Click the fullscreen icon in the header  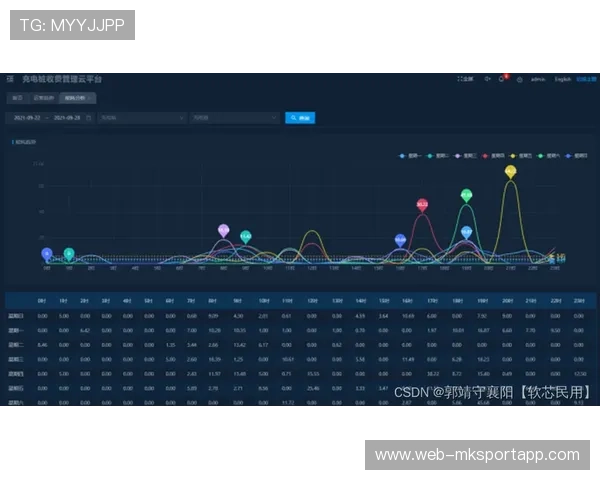[x=465, y=79]
